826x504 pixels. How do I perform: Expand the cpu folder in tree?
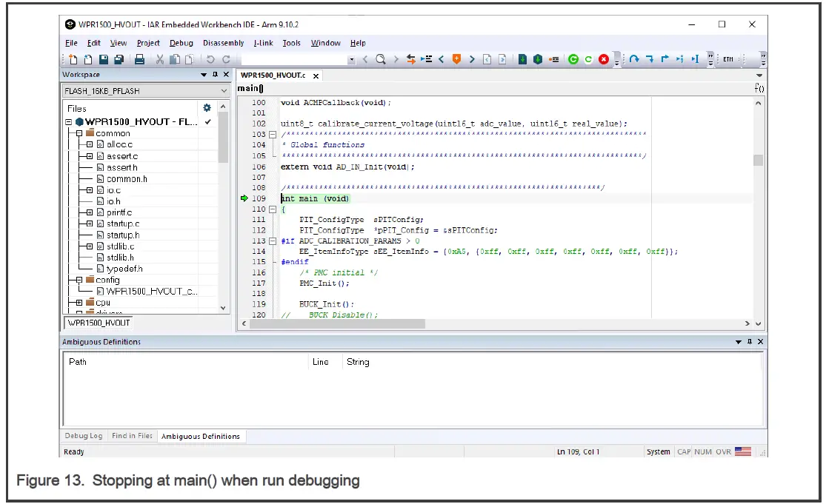(x=79, y=303)
